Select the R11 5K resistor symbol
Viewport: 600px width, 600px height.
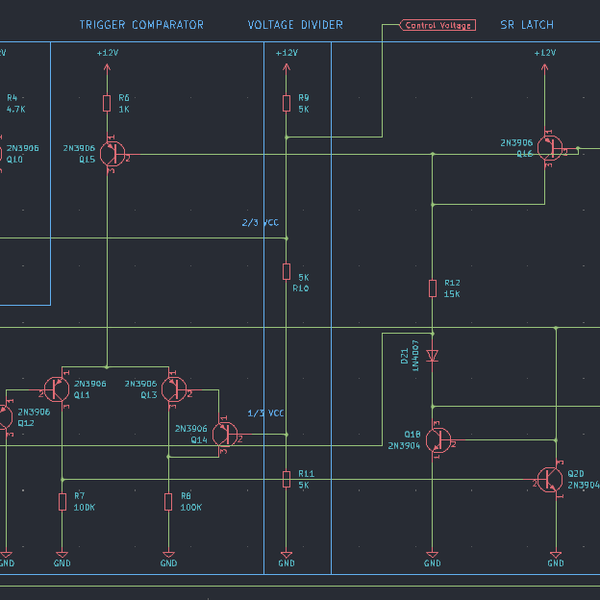tap(286, 479)
